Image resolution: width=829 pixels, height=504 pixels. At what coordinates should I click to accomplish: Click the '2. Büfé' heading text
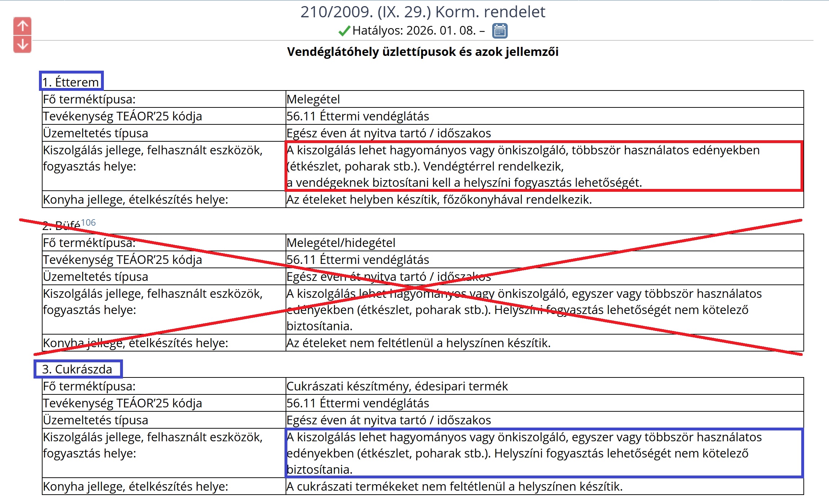click(61, 226)
